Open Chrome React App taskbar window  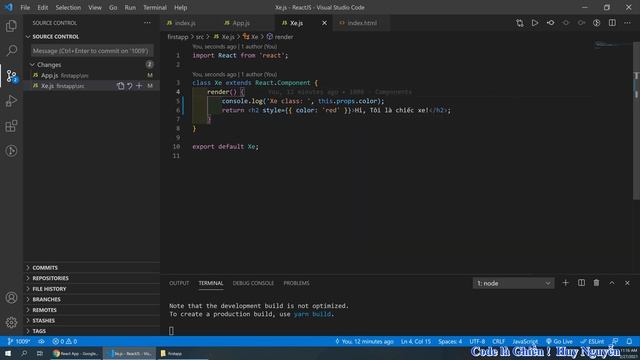click(76, 353)
